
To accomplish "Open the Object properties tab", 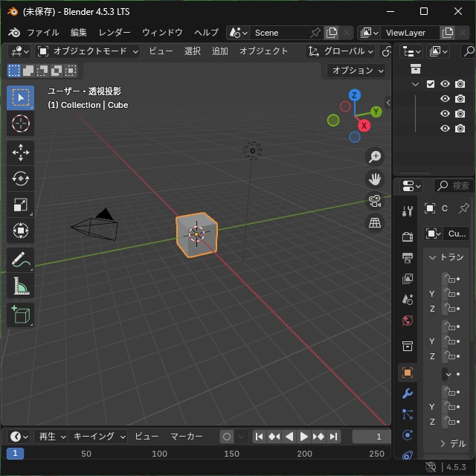I will point(407,373).
